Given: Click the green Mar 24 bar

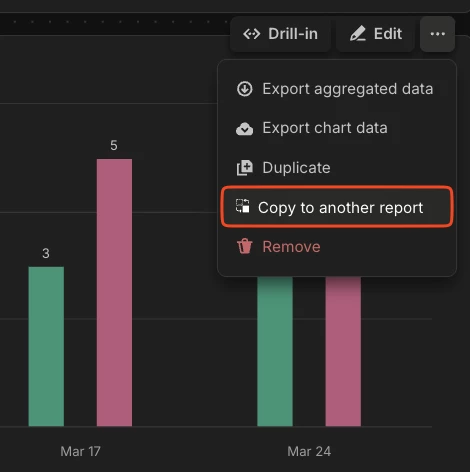Looking at the screenshot, I should click(x=275, y=351).
